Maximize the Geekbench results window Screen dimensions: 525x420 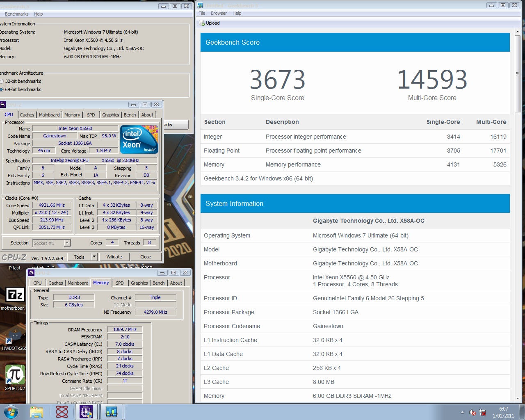(x=503, y=5)
